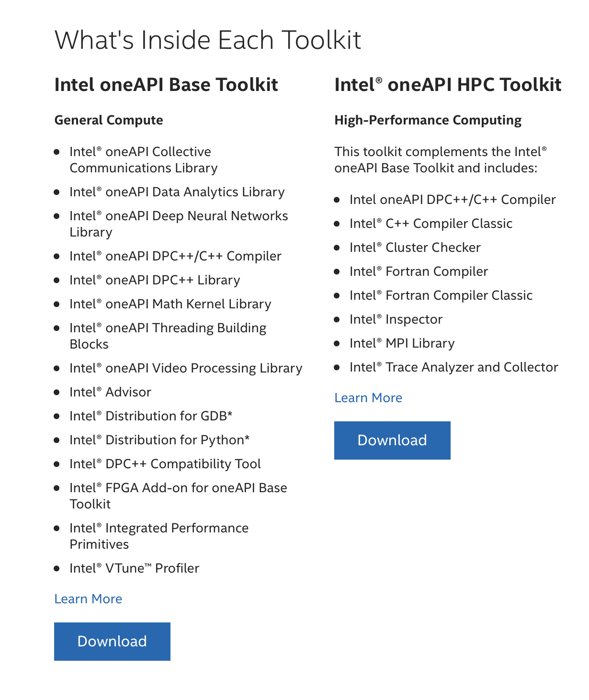Select the Intel oneAPI Base Toolkit heading
Screen dimensions: 589x700
(x=166, y=85)
